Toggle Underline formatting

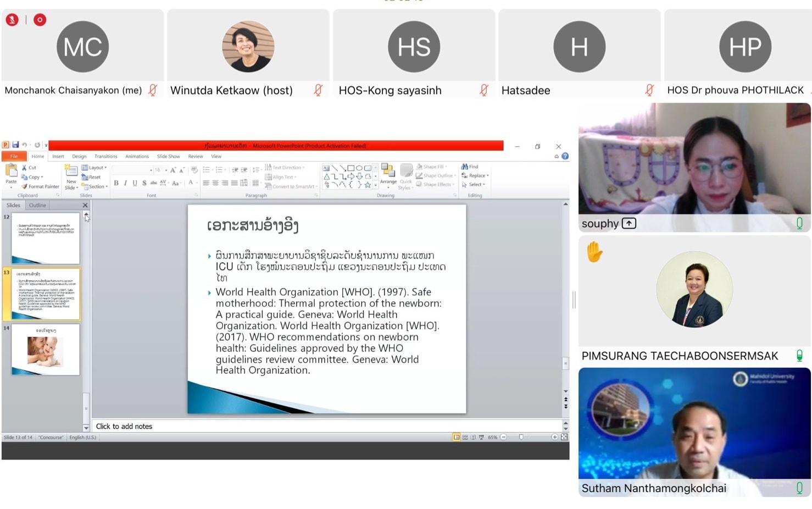click(x=135, y=183)
